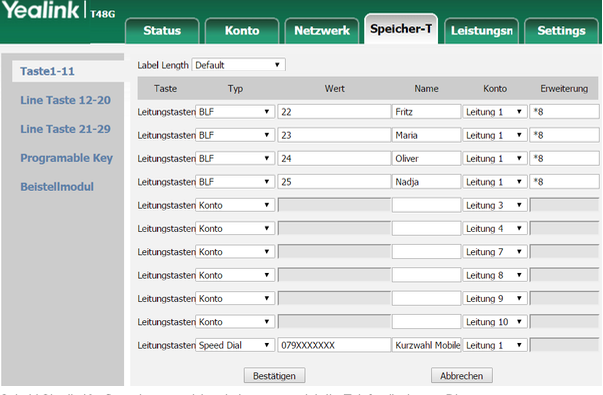This screenshot has height=395, width=603.
Task: Click the Name field with Fritz
Action: [426, 112]
